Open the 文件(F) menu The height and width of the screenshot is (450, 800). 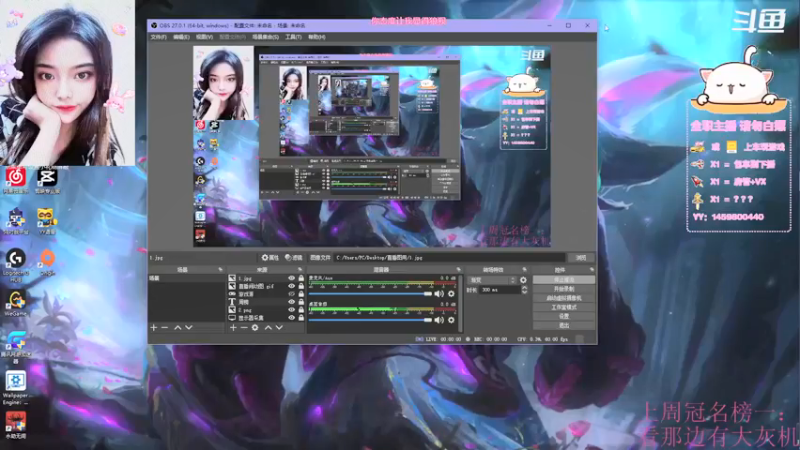tap(158, 37)
